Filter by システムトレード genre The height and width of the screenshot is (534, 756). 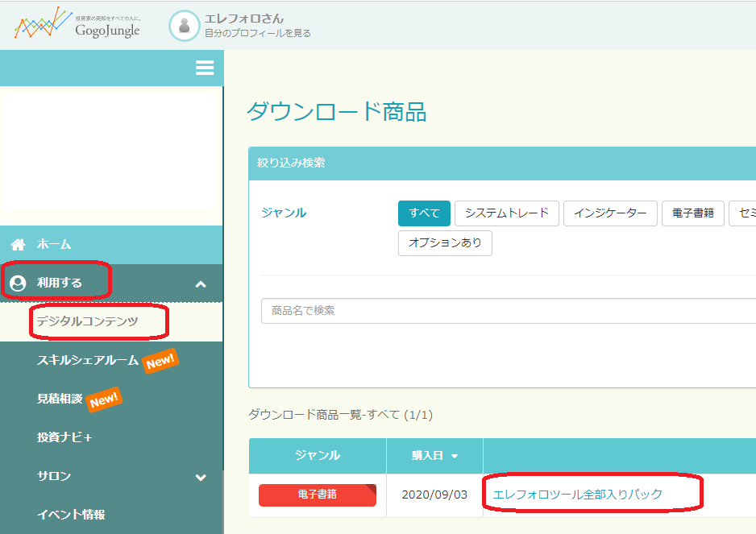click(507, 213)
